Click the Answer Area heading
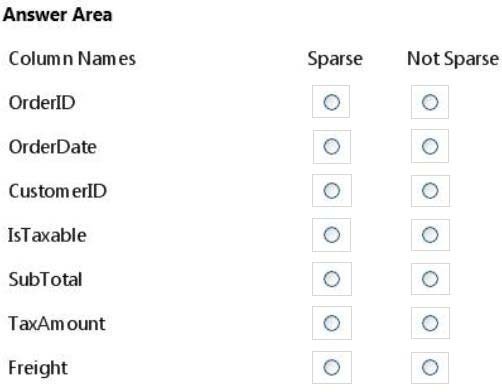502x392 pixels. click(57, 15)
